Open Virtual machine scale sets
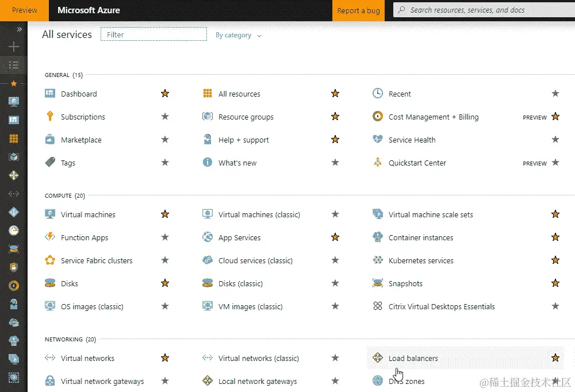Image resolution: width=575 pixels, height=392 pixels. point(431,214)
